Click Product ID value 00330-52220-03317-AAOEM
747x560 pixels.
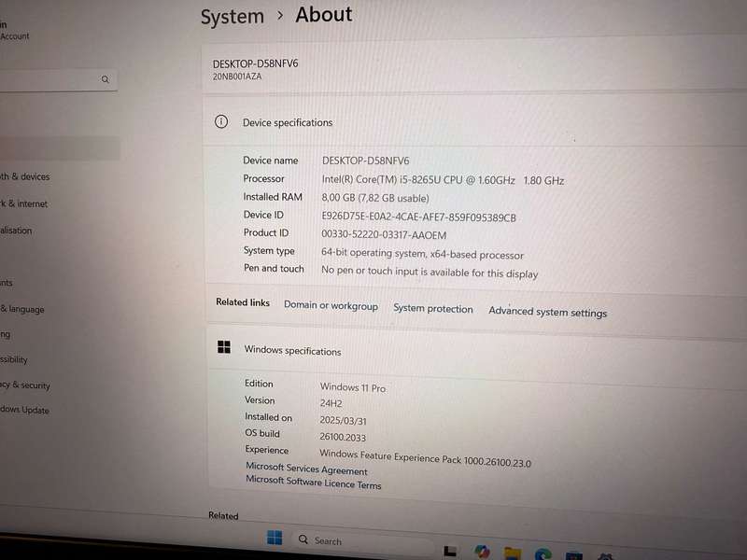click(x=384, y=235)
